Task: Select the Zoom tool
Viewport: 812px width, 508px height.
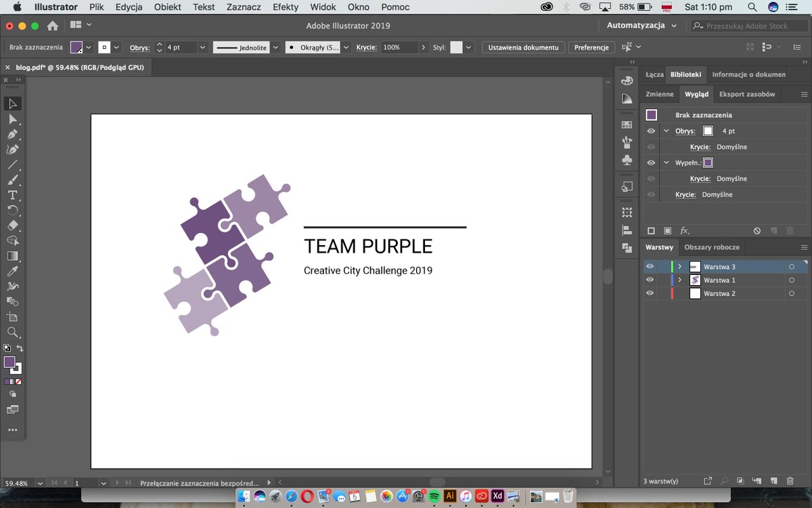Action: (12, 332)
